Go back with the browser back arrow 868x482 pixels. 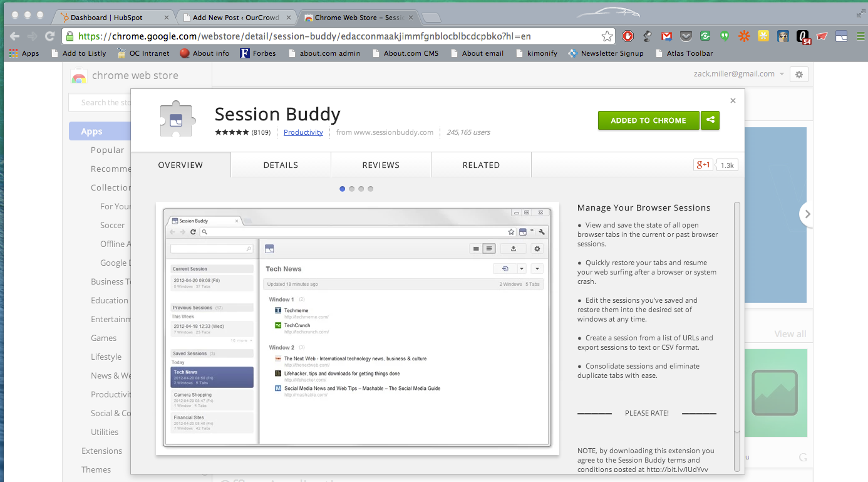click(x=14, y=36)
